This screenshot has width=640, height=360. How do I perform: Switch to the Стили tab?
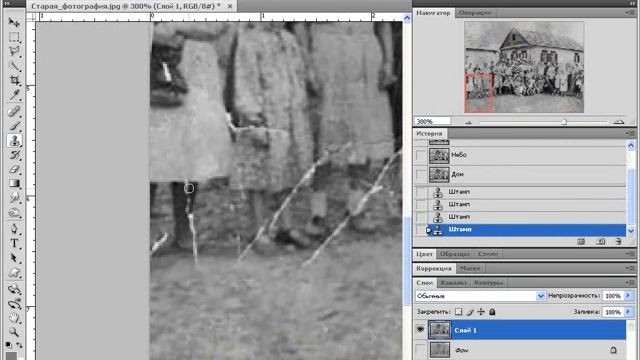point(488,254)
